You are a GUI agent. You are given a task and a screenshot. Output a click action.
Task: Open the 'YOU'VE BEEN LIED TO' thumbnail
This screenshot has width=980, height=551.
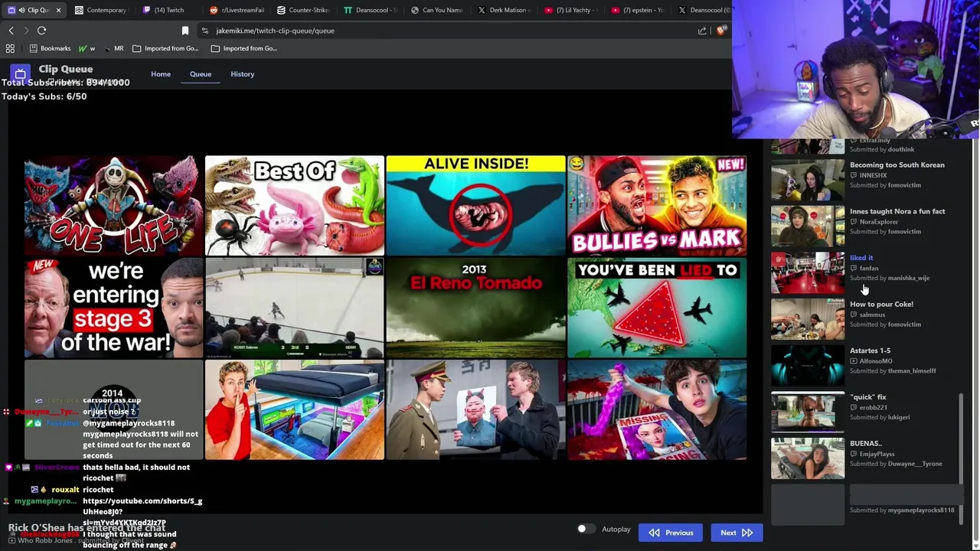657,308
